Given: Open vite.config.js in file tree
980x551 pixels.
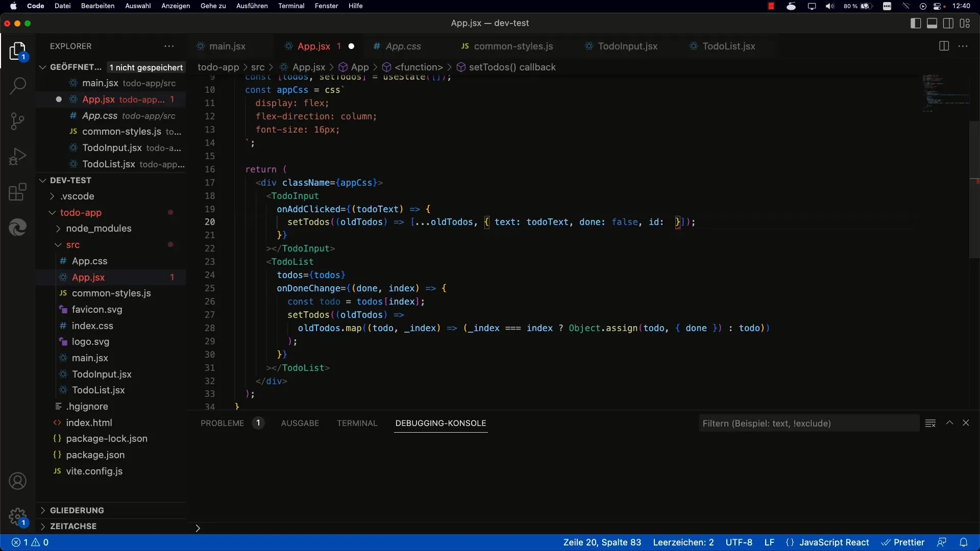Looking at the screenshot, I should 94,471.
